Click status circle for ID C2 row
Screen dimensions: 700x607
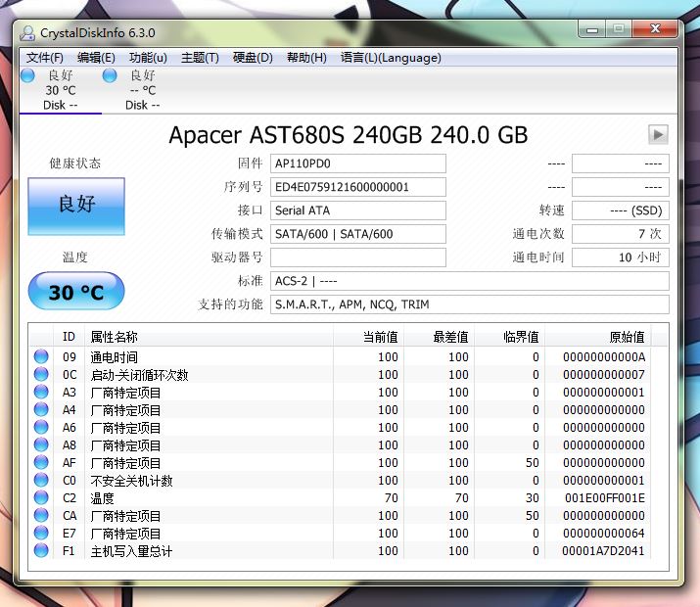point(41,497)
